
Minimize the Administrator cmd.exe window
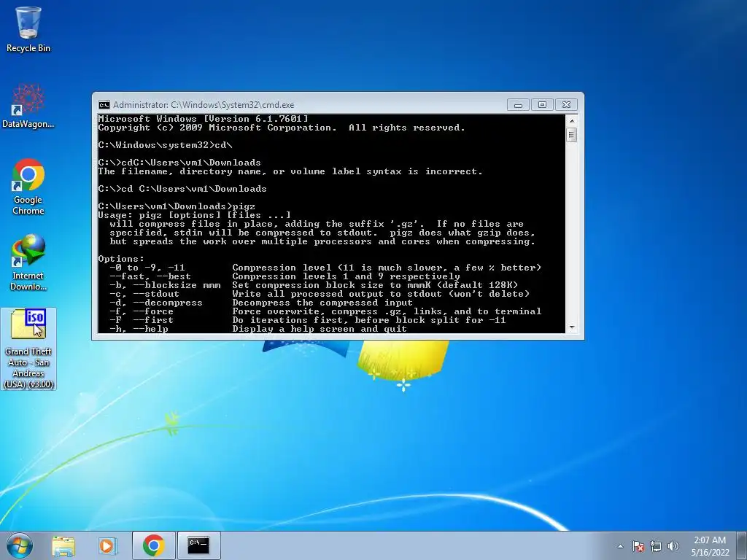click(518, 105)
